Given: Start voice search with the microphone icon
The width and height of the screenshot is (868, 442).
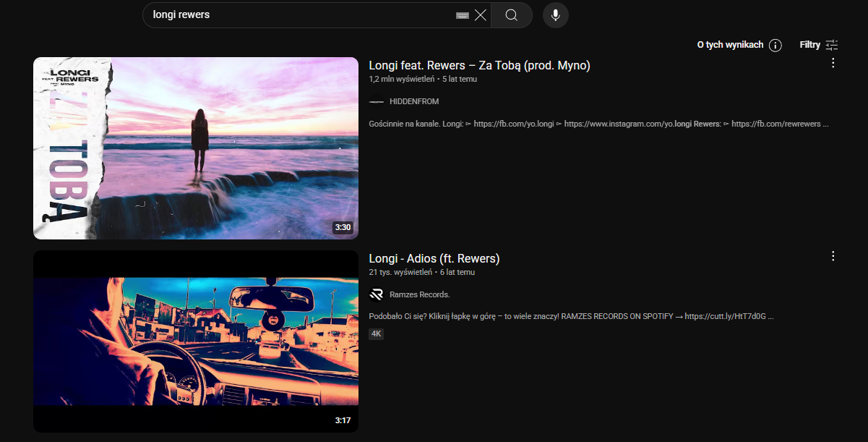Looking at the screenshot, I should 556,15.
